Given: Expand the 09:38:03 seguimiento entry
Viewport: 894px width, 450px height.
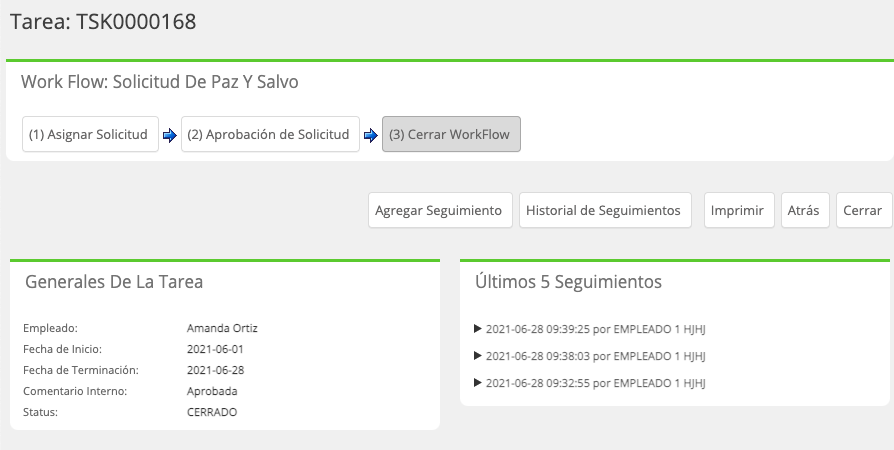Looking at the screenshot, I should click(590, 356).
